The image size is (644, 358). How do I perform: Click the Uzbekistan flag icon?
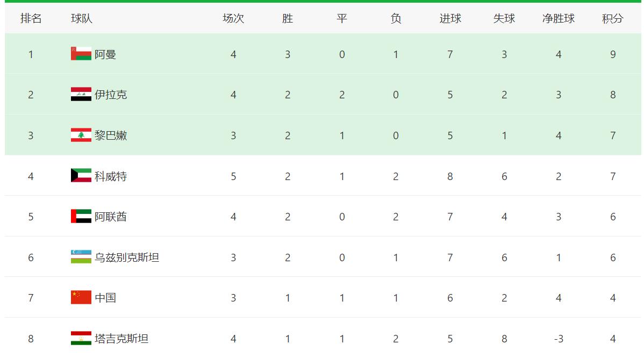(81, 257)
